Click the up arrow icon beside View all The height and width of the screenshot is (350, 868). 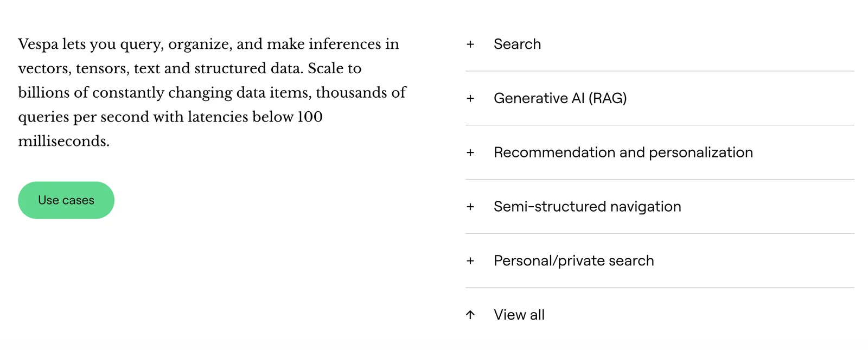point(470,315)
